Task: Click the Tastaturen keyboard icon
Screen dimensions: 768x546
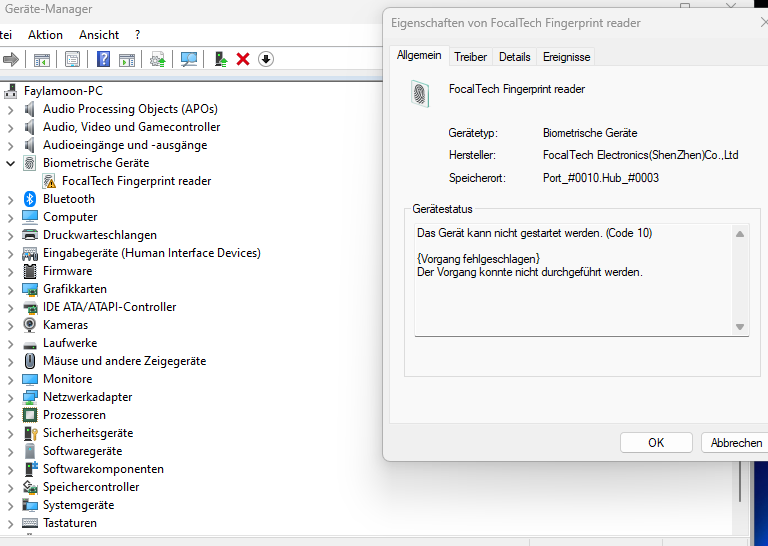Action: [30, 523]
